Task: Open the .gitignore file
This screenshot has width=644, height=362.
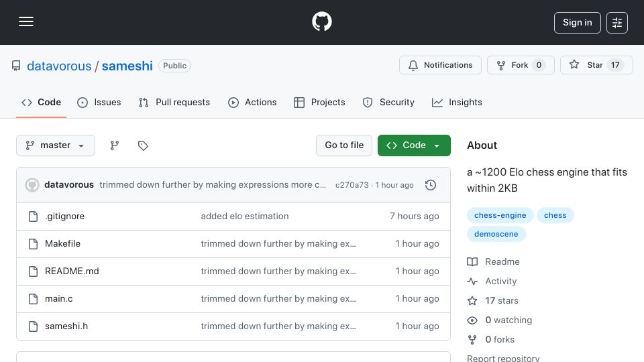Action: [64, 217]
